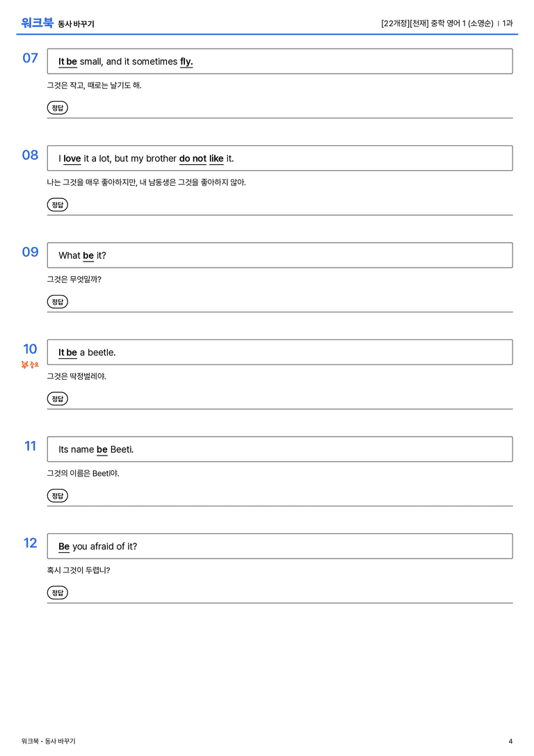Click the answer line below question 10
This screenshot has width=534, height=756.
[x=280, y=409]
